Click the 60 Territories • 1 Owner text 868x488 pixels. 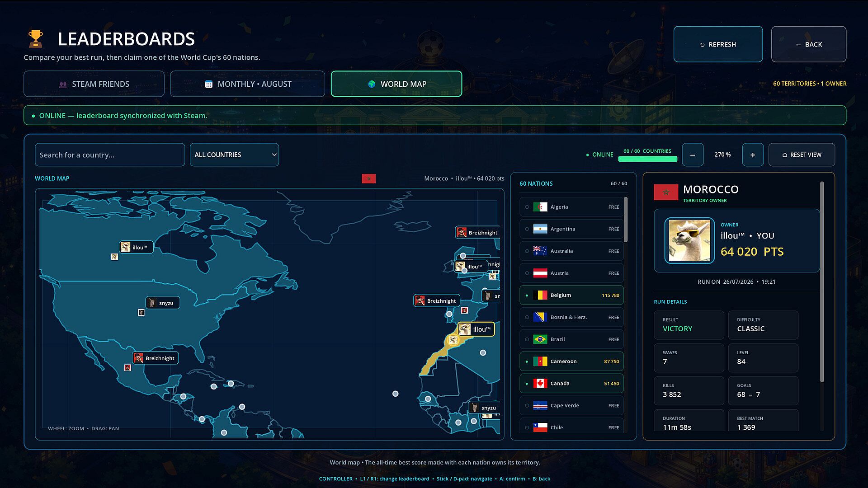point(810,84)
